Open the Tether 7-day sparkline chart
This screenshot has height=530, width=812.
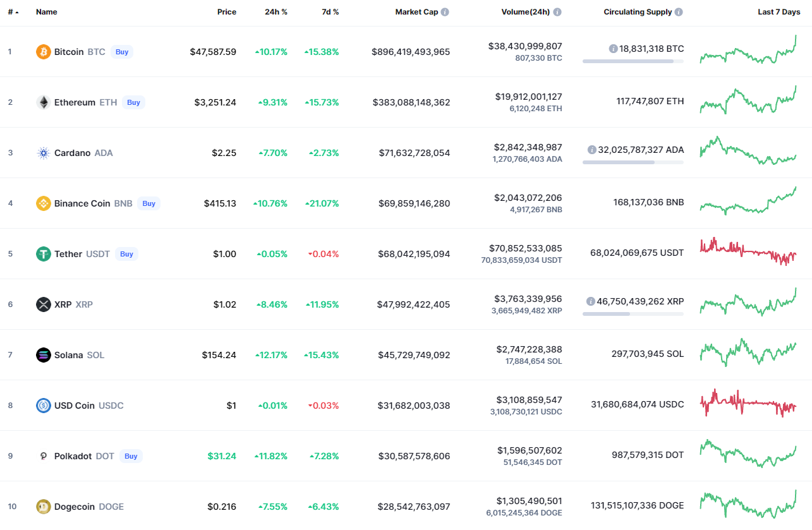point(748,251)
